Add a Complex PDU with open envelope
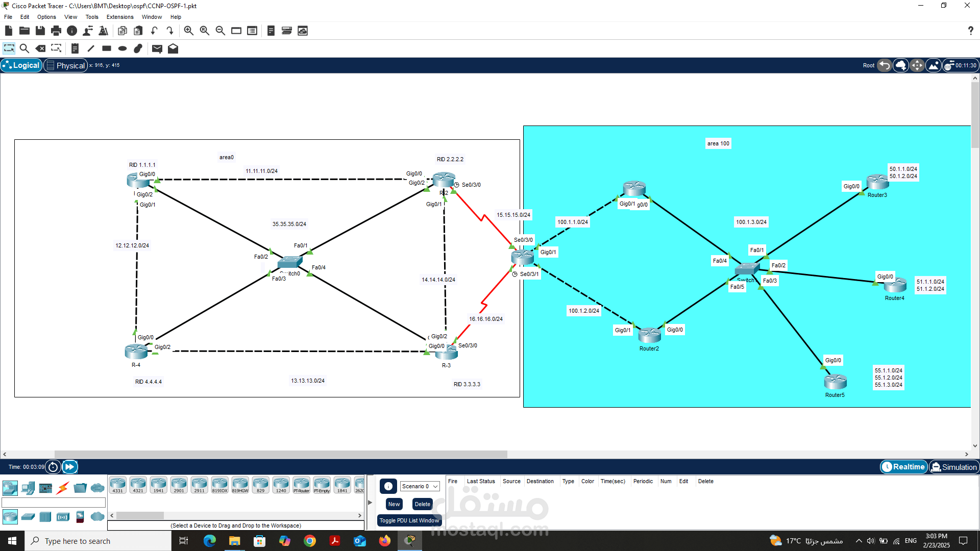This screenshot has height=551, width=980. coord(173,48)
